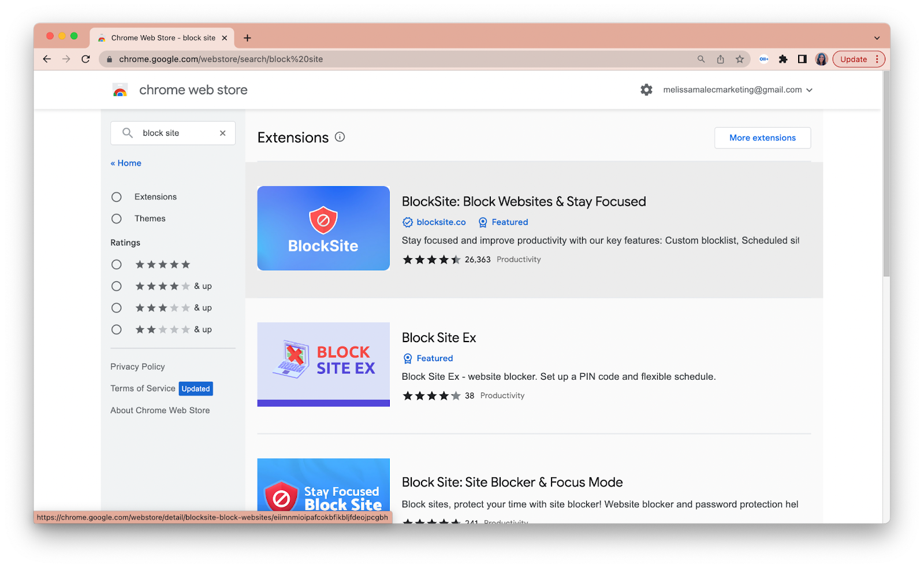Open the BlockSite thumbnail image
The height and width of the screenshot is (568, 924).
pos(323,228)
